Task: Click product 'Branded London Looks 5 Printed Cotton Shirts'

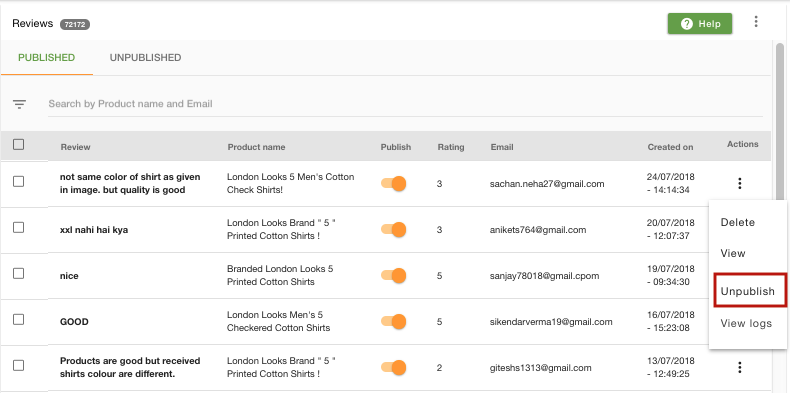Action: [x=280, y=275]
